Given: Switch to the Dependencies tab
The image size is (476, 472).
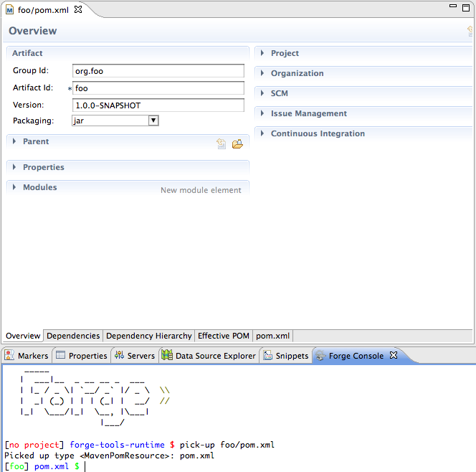Looking at the screenshot, I should pyautogui.click(x=73, y=336).
